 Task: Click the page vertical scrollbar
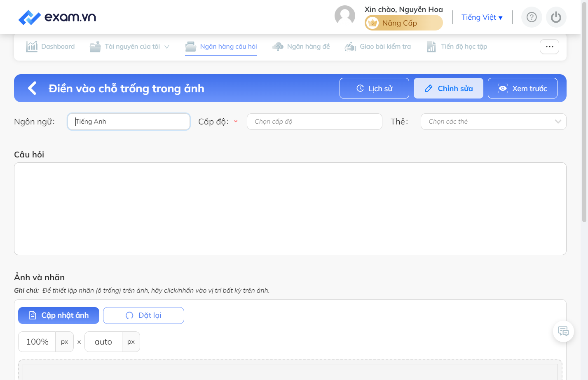click(x=584, y=111)
